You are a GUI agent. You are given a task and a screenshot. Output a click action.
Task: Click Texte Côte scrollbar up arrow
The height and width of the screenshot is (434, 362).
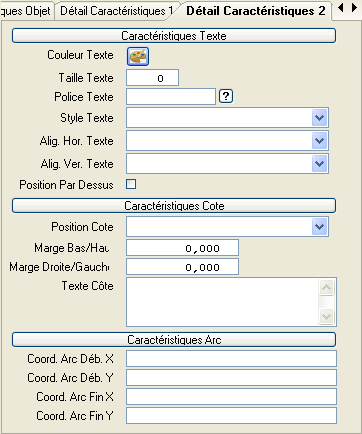[326, 287]
